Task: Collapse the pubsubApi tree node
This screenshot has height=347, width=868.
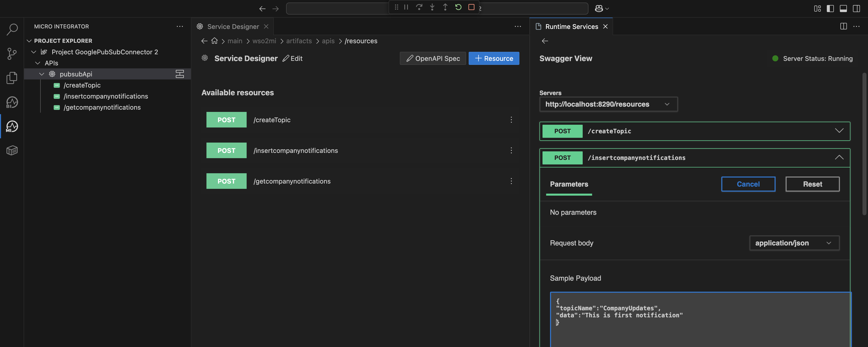Action: [x=42, y=74]
